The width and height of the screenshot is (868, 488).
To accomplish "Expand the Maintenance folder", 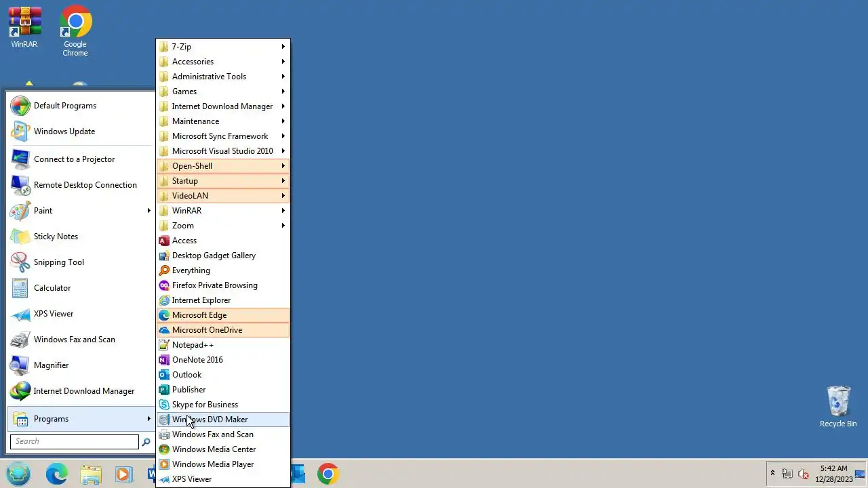I will 223,121.
